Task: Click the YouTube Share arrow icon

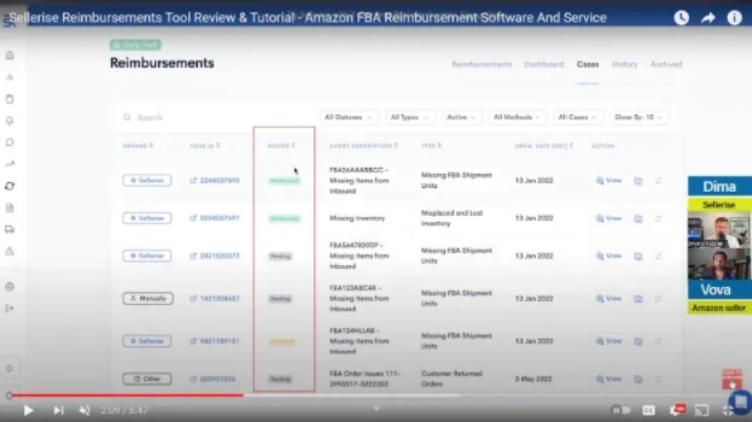Action: [708, 18]
